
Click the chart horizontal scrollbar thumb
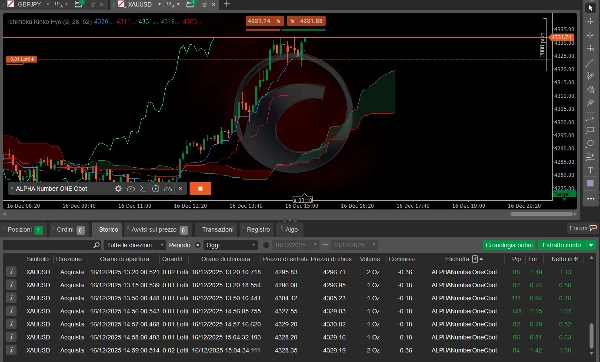click(x=542, y=214)
